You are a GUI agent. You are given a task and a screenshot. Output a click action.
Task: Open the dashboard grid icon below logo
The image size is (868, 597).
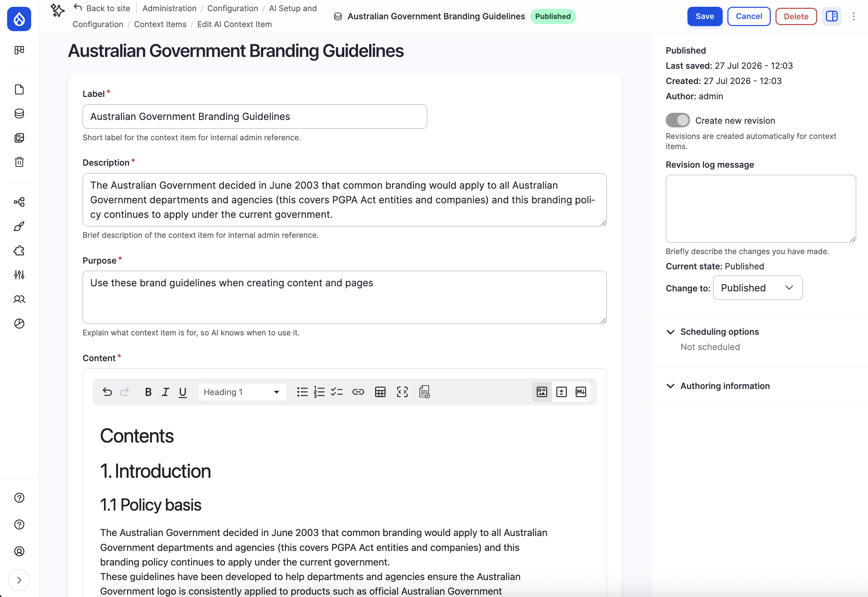coord(19,50)
